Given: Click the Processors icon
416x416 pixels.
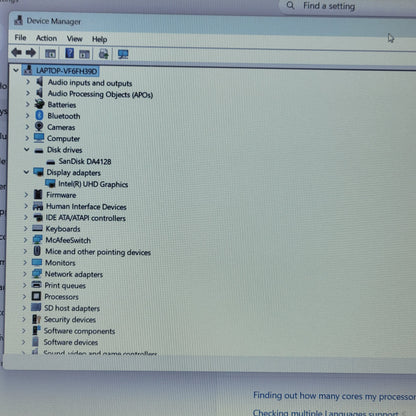Looking at the screenshot, I should [36, 296].
